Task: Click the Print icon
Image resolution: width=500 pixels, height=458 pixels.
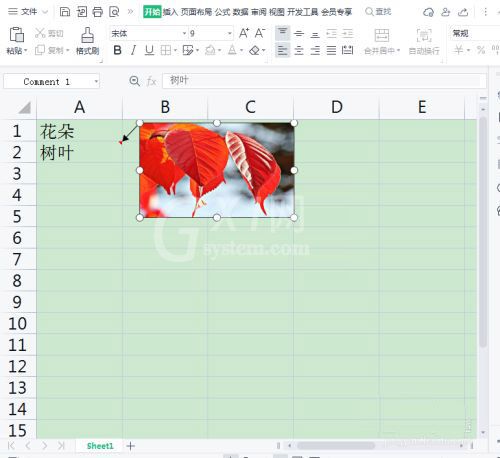Action: tap(98, 12)
